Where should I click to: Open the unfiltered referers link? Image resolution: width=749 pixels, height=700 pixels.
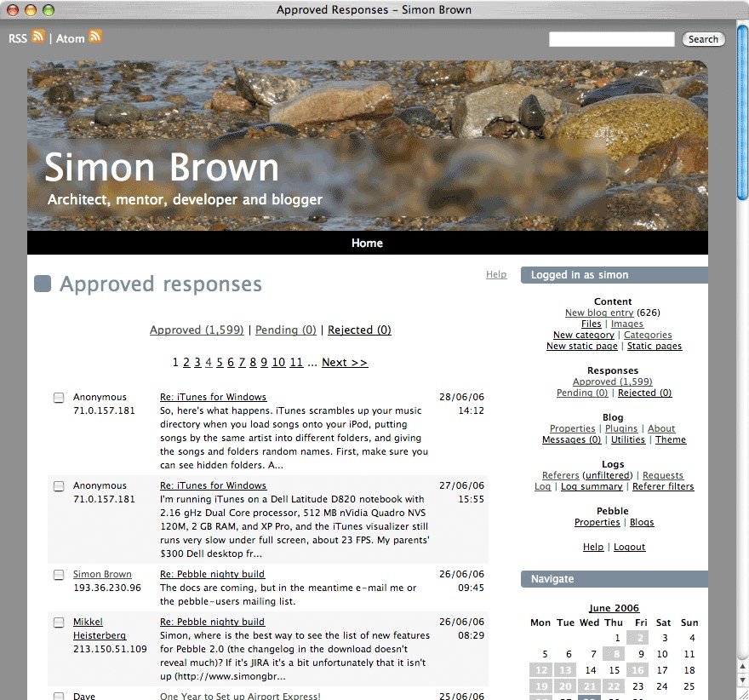607,475
